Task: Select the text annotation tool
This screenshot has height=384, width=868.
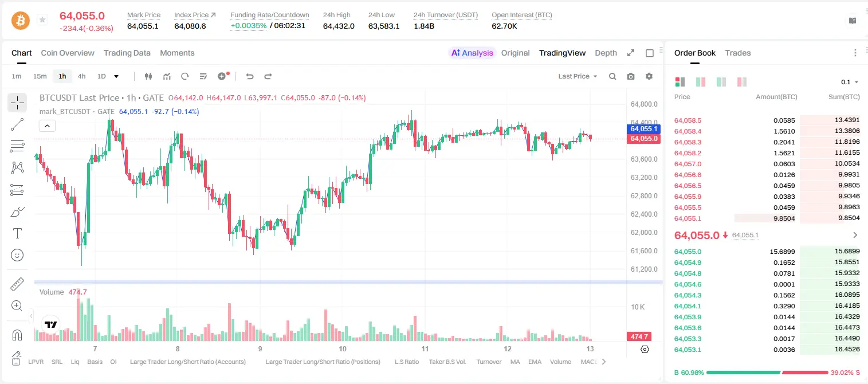Action: [x=17, y=233]
